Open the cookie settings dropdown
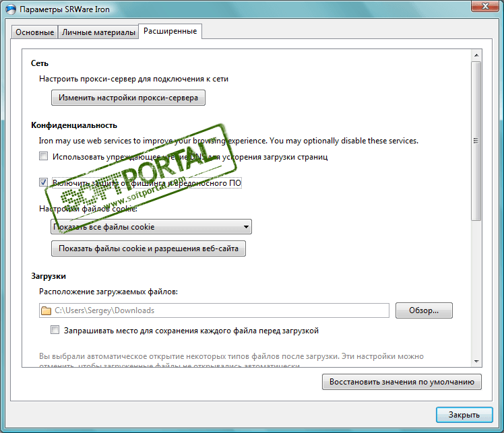The height and width of the screenshot is (433, 504). (x=151, y=227)
